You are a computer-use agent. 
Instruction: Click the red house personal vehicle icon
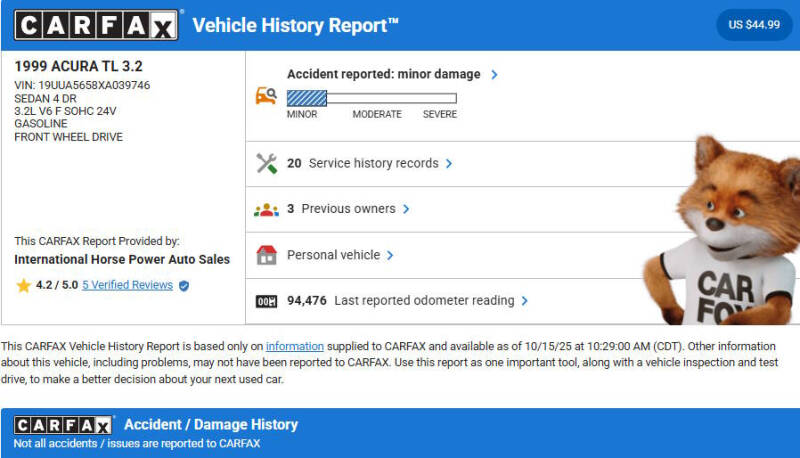266,255
